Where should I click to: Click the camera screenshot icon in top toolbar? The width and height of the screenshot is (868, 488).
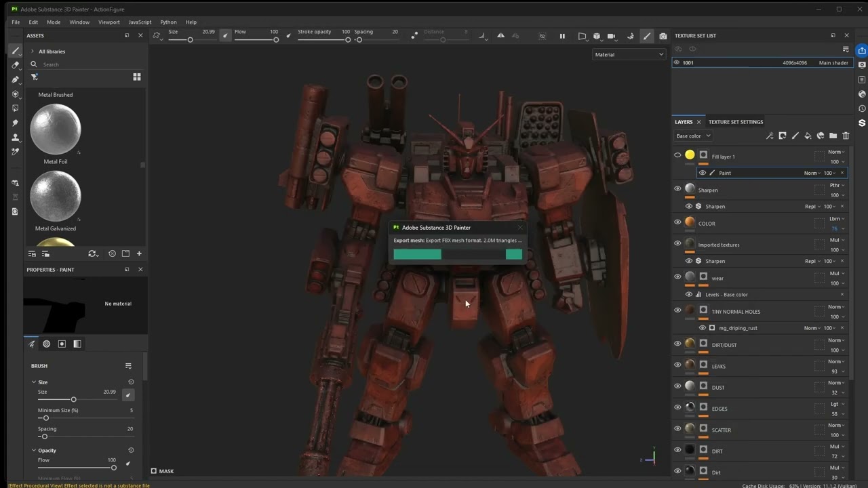[663, 36]
